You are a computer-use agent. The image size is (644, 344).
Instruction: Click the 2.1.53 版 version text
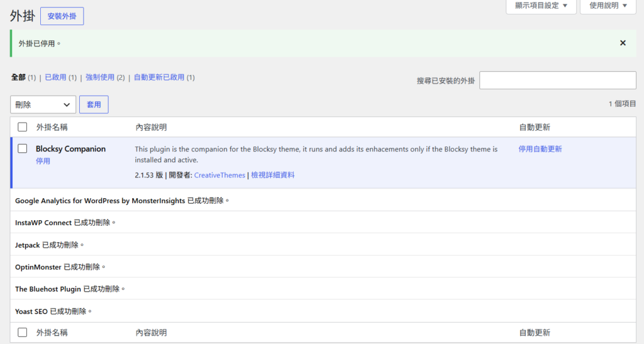point(148,175)
